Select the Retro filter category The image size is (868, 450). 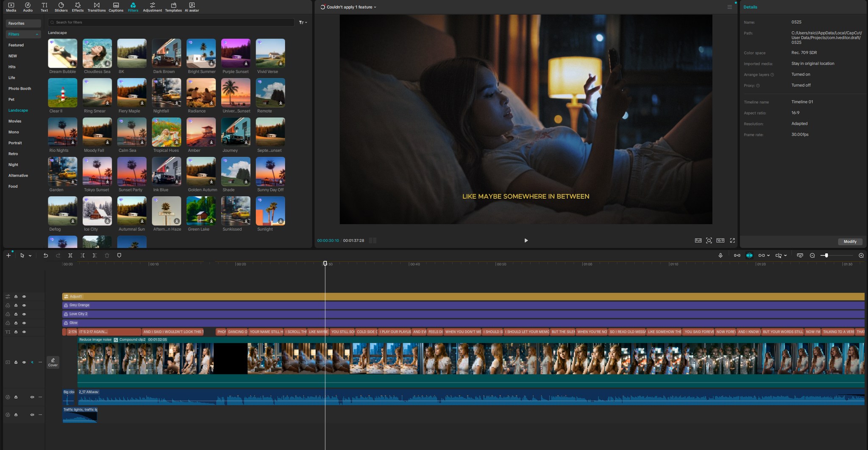point(13,154)
